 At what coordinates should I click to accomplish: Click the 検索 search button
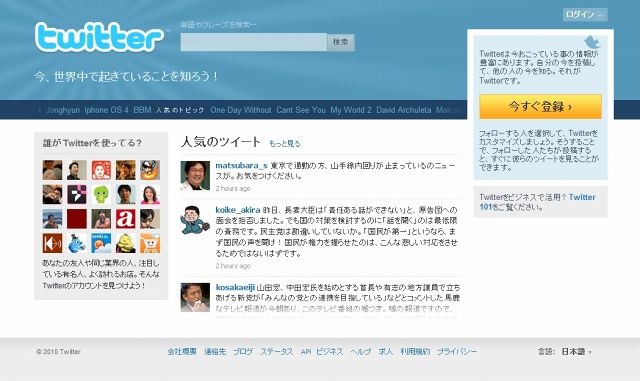pyautogui.click(x=340, y=42)
